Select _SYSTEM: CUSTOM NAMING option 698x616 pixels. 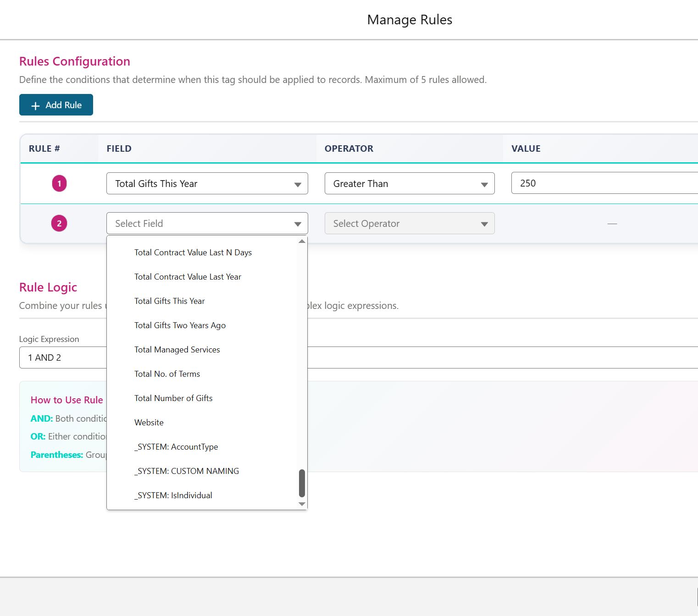coord(187,471)
